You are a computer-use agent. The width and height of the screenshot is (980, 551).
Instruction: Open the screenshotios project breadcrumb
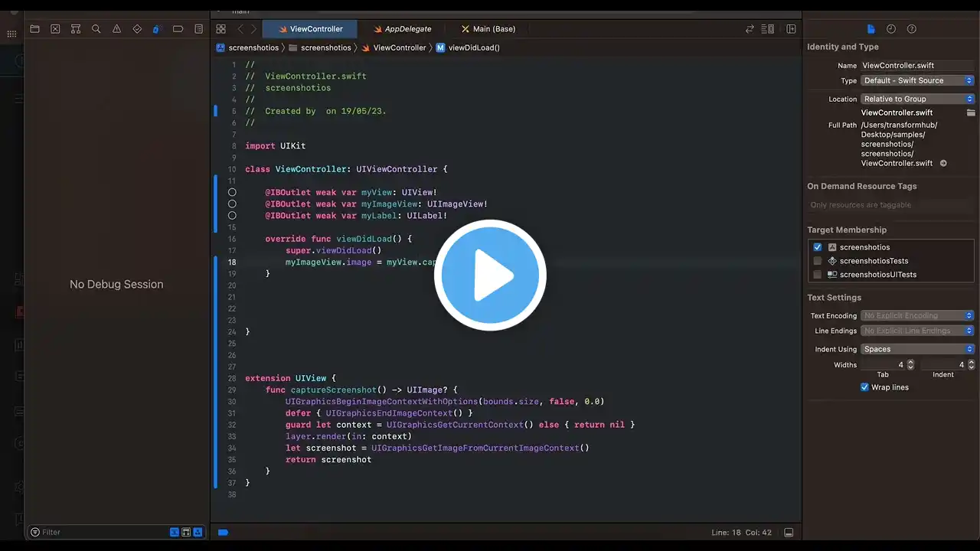(248, 47)
